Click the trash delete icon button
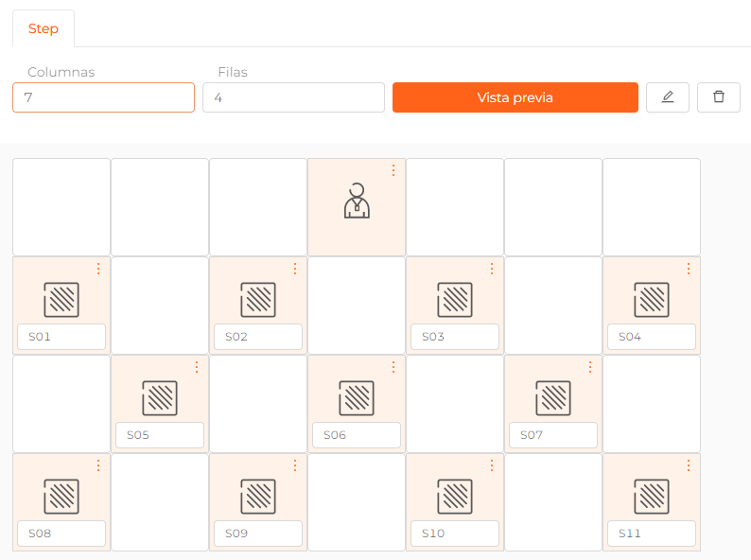751x560 pixels. (x=719, y=97)
